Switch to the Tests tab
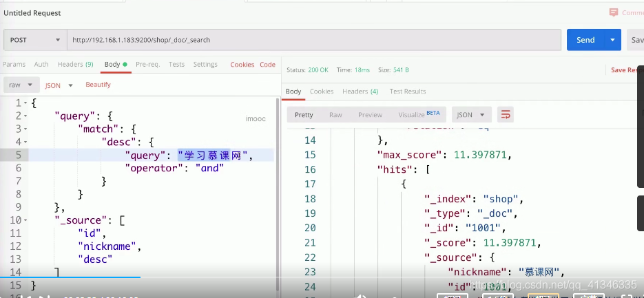 [176, 65]
